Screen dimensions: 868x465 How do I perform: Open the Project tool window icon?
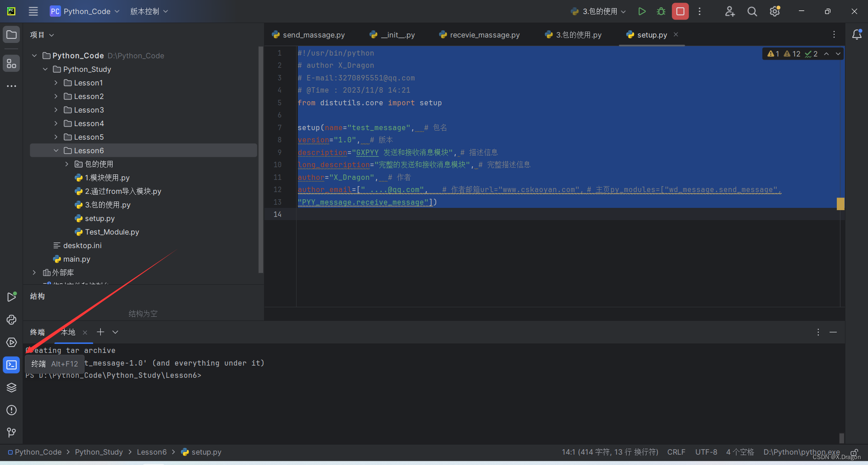11,35
